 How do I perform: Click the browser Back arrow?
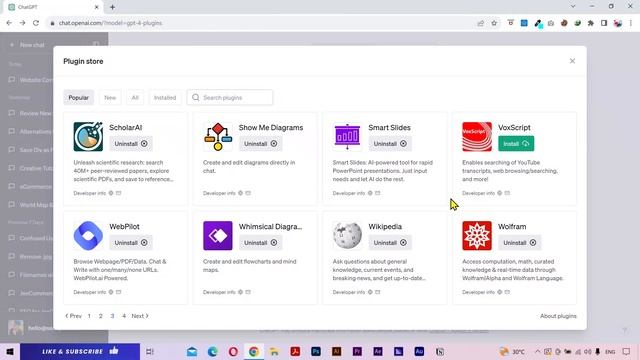9,23
